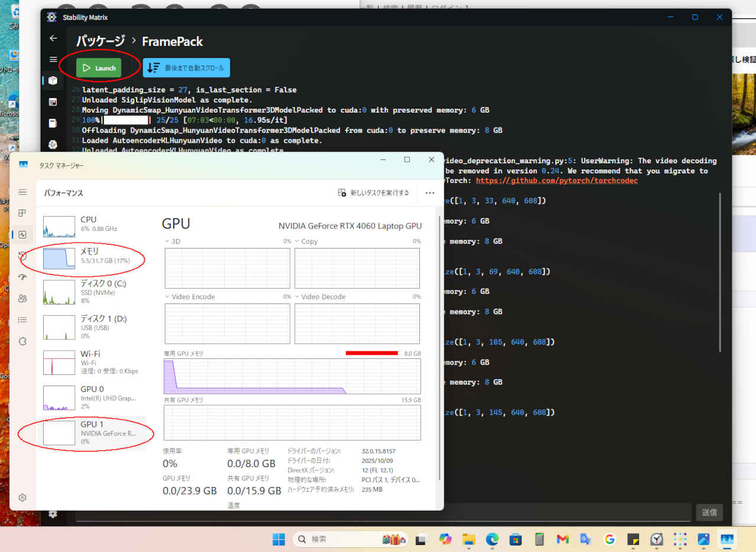This screenshot has width=756, height=552.
Task: Click the パッケージ breadcrumb
Action: coord(100,41)
